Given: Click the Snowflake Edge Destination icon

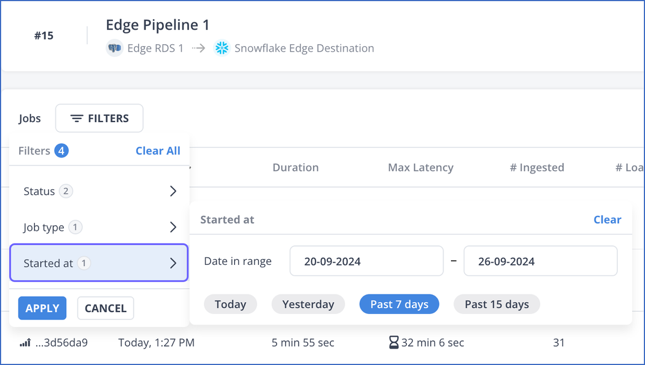Looking at the screenshot, I should [222, 48].
